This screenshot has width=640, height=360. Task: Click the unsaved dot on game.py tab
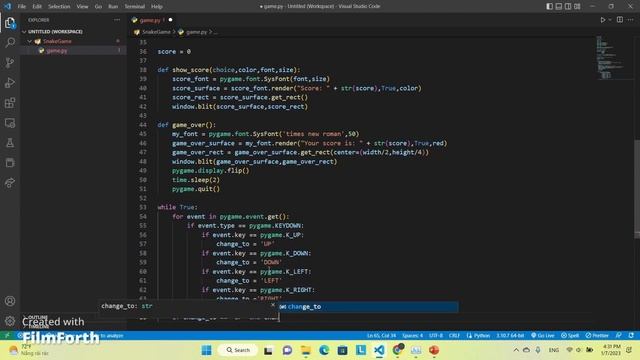click(171, 20)
